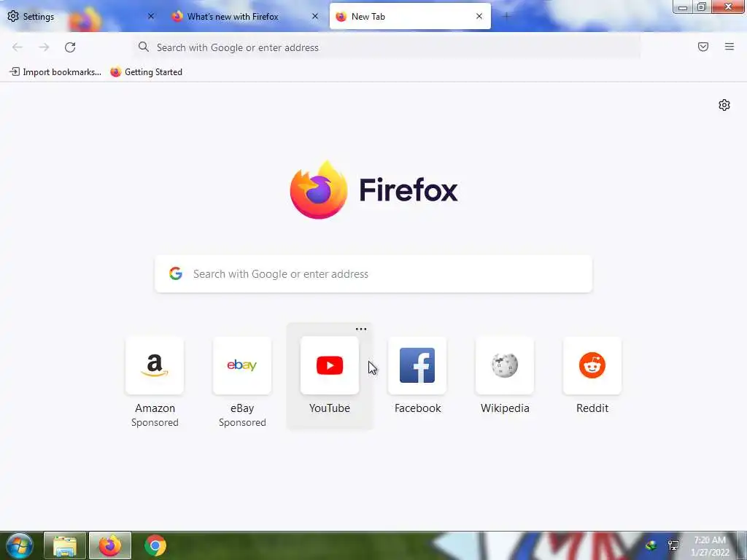Open the eBay sponsored shortcut tile

click(242, 365)
